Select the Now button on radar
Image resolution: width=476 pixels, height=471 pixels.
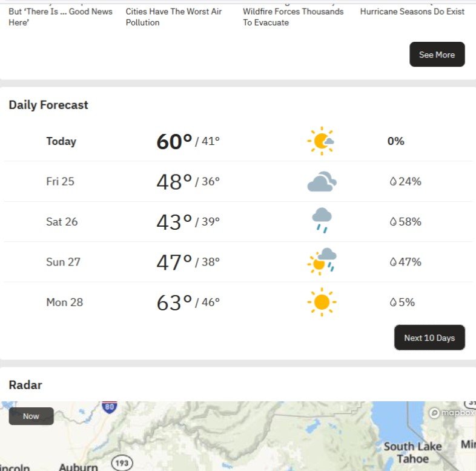(31, 416)
